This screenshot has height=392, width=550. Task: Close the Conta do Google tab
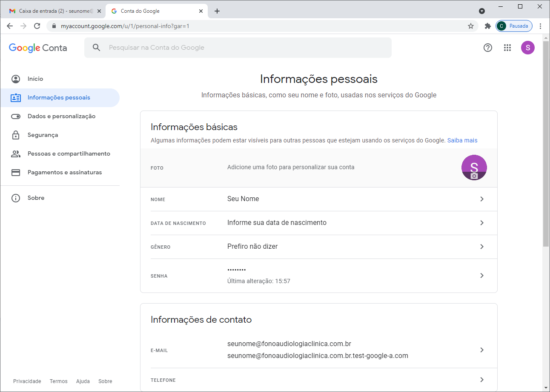pos(201,11)
